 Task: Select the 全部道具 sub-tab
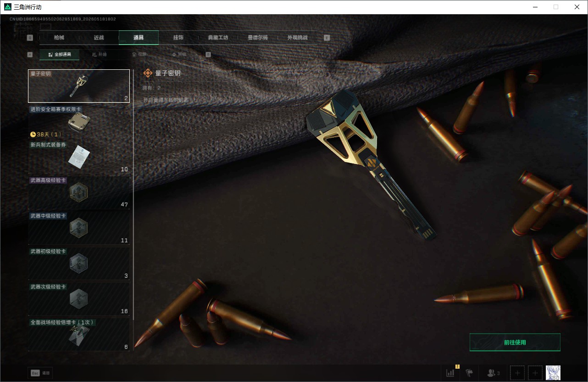pyautogui.click(x=59, y=55)
